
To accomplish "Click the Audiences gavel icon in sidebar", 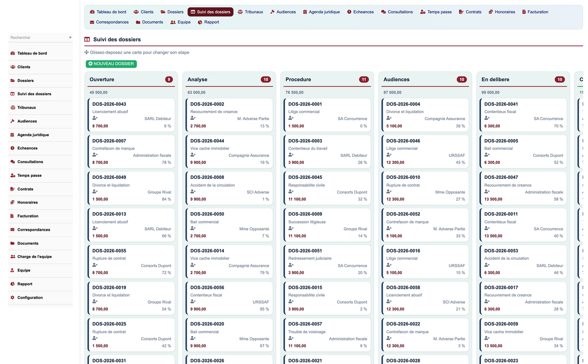I will point(13,121).
